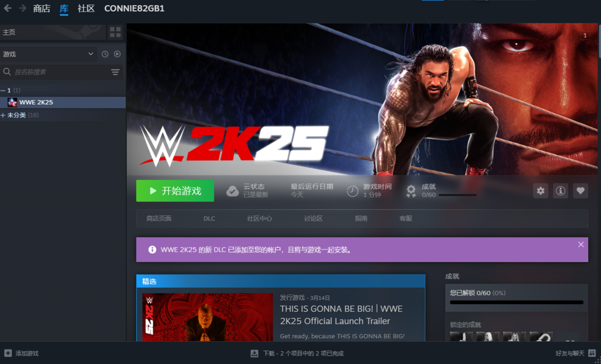Click the 锁定的成就 label
Viewport: 601px width, 364px height.
(x=465, y=324)
